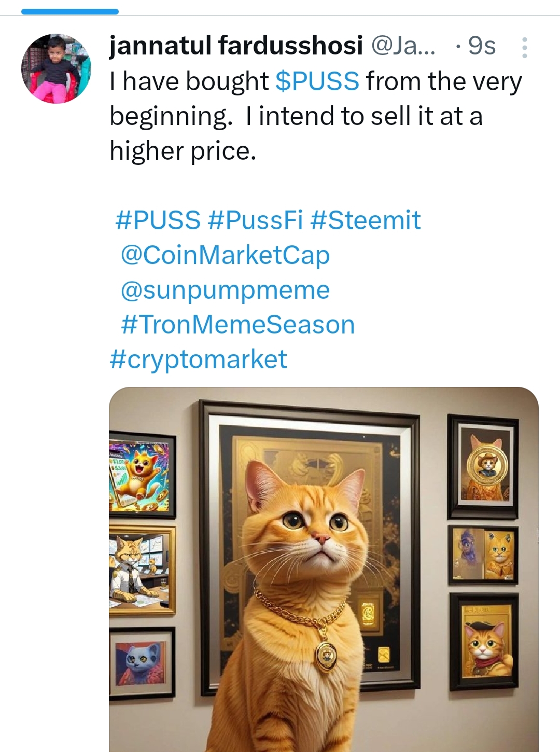The height and width of the screenshot is (752, 560).
Task: Tap the 9s timestamp
Action: [x=482, y=46]
